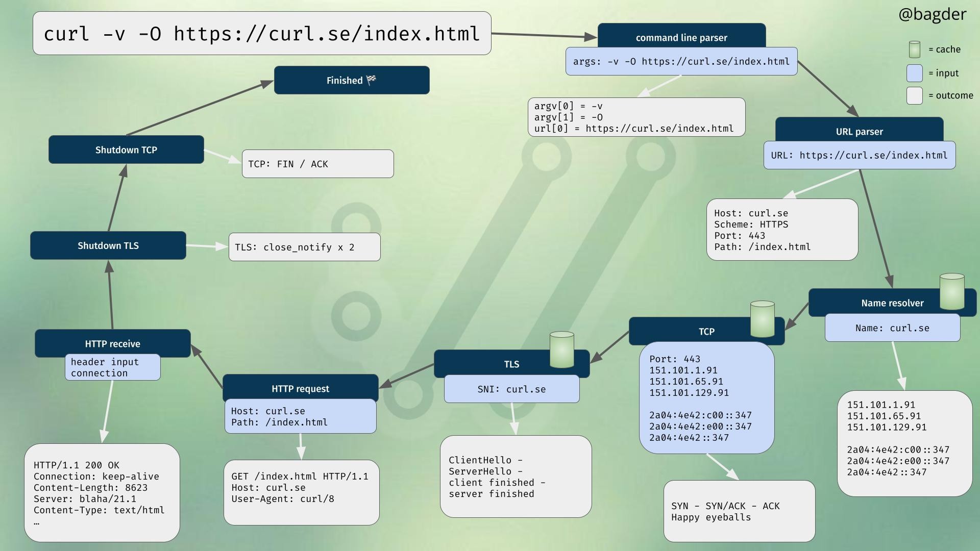Viewport: 980px width, 551px height.
Task: Click the cache cylinder icon in legend
Action: pos(914,49)
